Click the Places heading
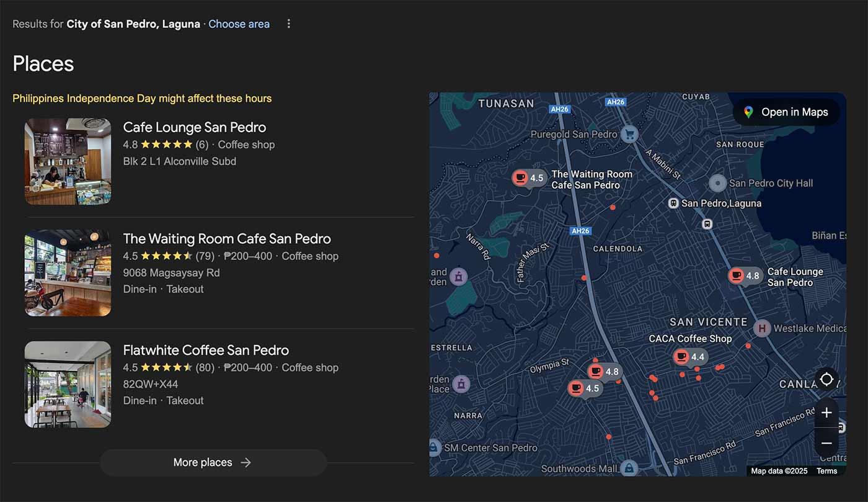This screenshot has height=502, width=868. click(43, 64)
